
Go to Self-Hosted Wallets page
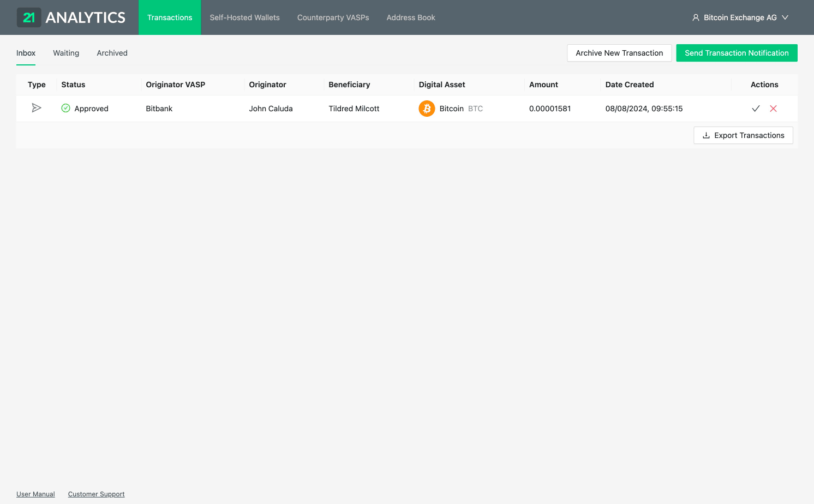tap(244, 17)
